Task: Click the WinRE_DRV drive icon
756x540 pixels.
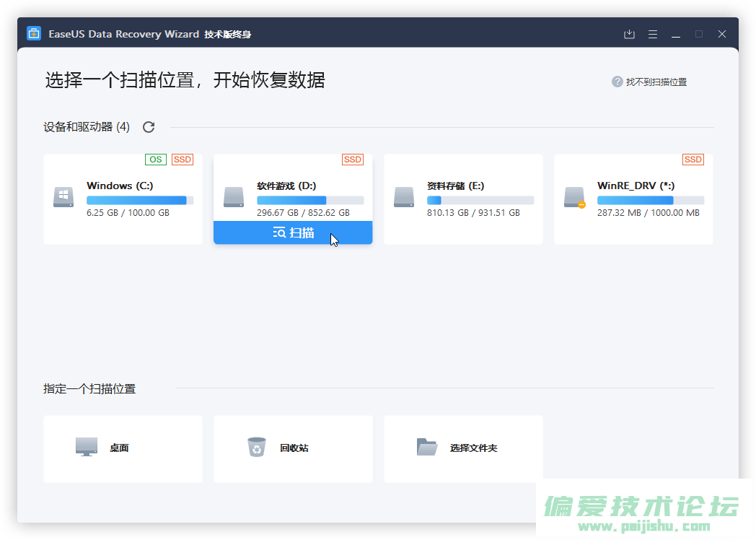Action: [x=574, y=197]
